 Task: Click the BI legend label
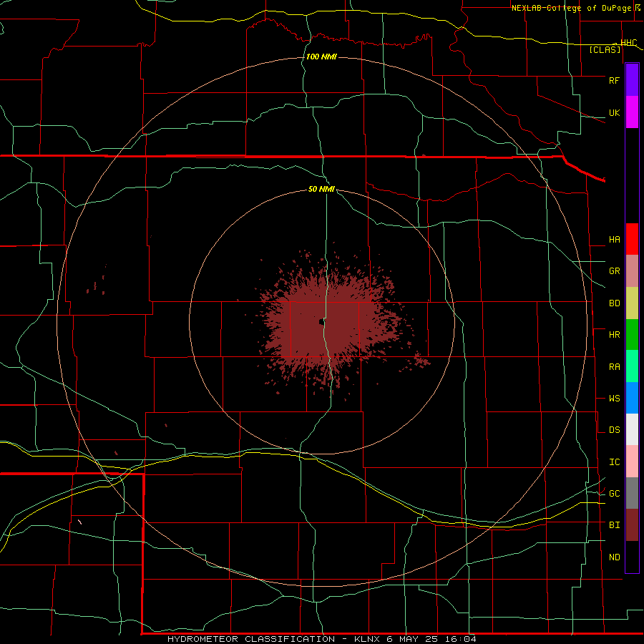(x=614, y=525)
